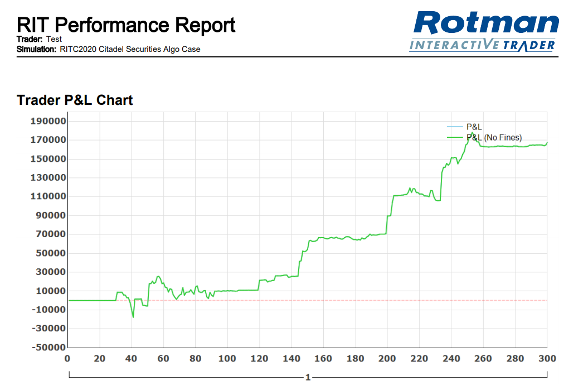Click the blue P&L legend line
The width and height of the screenshot is (588, 390).
[x=455, y=127]
